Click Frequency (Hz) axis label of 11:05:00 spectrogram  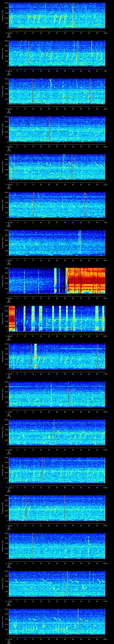3,167
